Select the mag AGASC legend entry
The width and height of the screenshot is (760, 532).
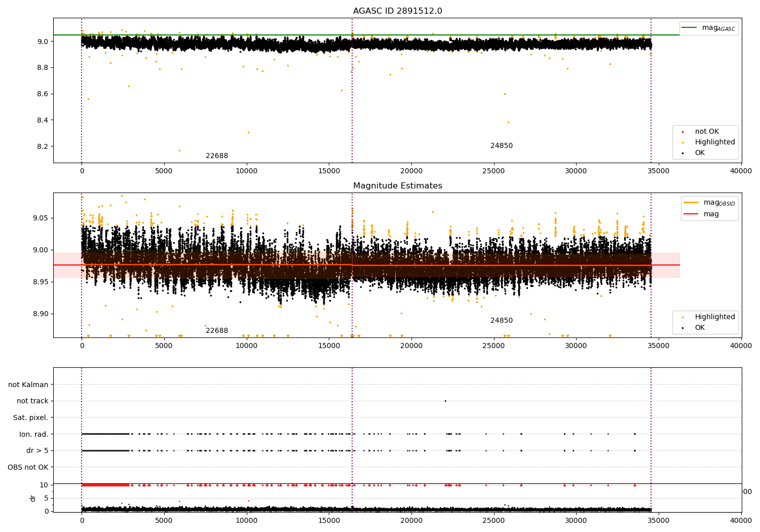tap(708, 28)
